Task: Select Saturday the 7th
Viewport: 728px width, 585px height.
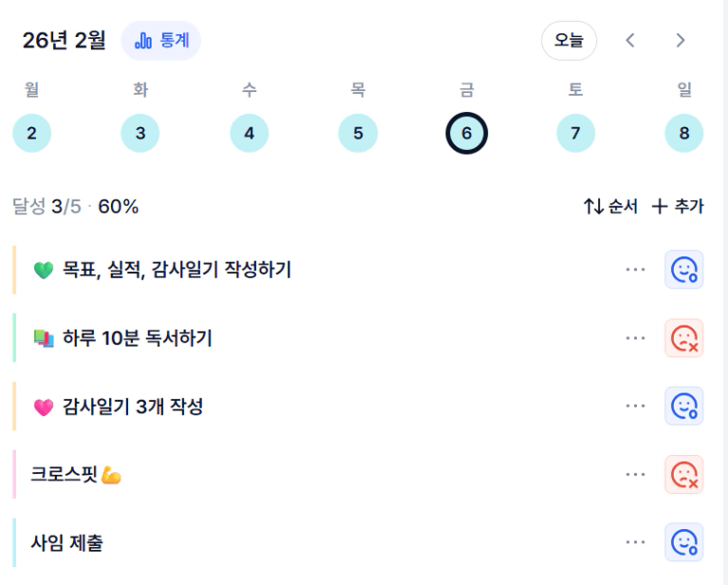Action: tap(575, 133)
